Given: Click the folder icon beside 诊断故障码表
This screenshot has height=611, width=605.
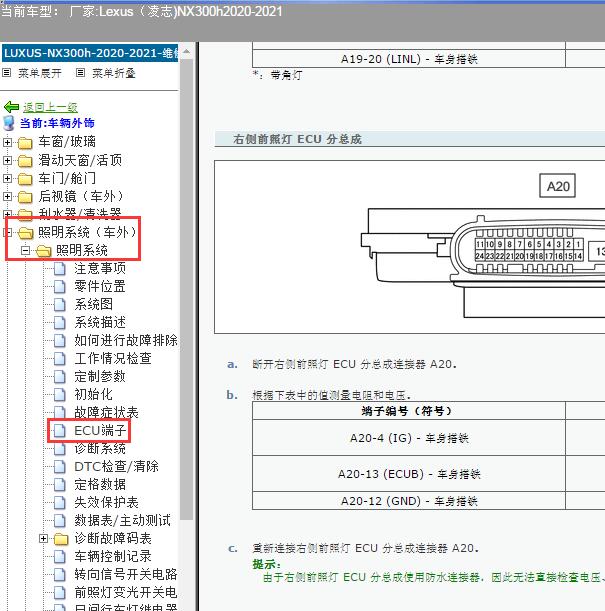Looking at the screenshot, I should pos(61,539).
